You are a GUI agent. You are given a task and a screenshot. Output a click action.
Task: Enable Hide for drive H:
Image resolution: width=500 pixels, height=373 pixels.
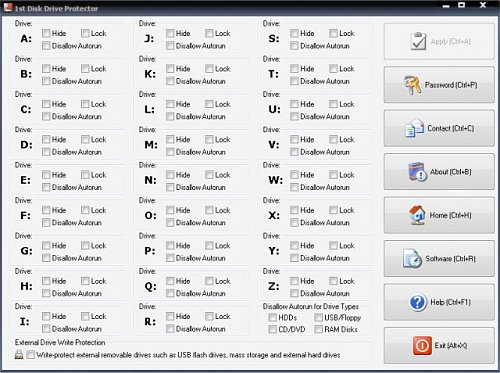[46, 281]
